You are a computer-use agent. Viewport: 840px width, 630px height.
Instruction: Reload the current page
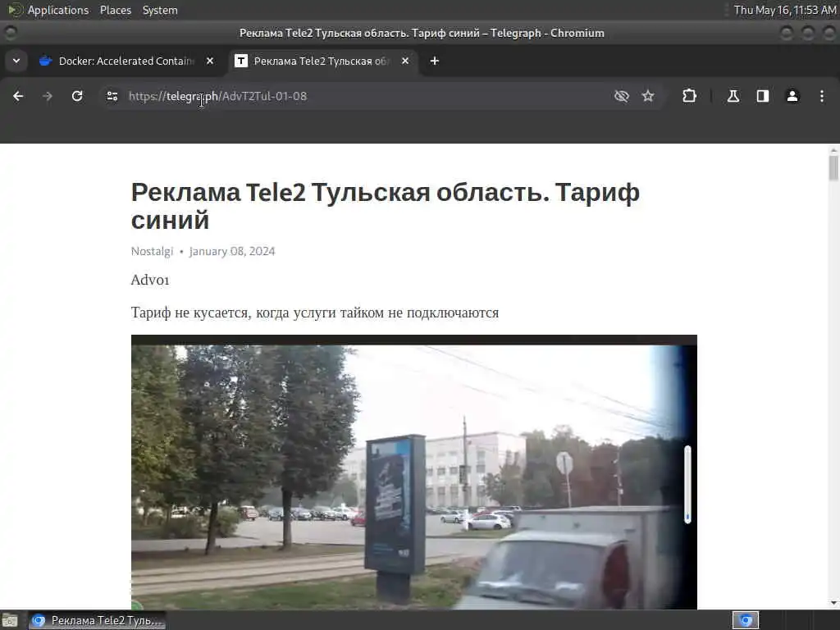(x=77, y=96)
